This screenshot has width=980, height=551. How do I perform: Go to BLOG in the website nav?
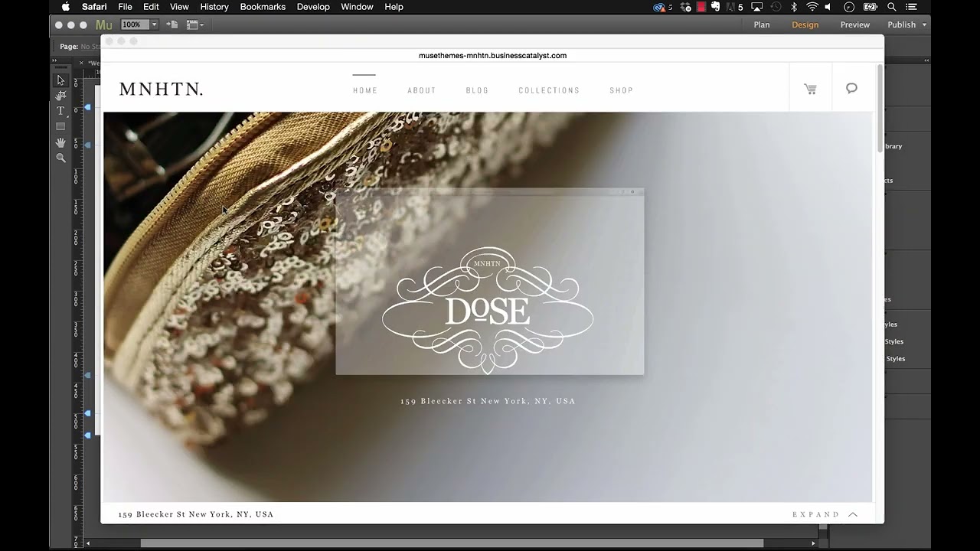tap(477, 90)
